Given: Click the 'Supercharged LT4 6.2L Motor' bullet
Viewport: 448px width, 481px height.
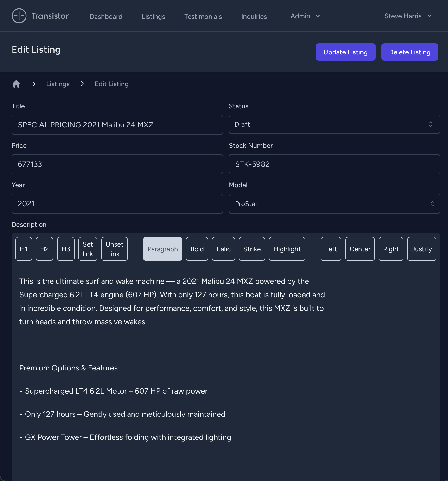Looking at the screenshot, I should pyautogui.click(x=113, y=391).
